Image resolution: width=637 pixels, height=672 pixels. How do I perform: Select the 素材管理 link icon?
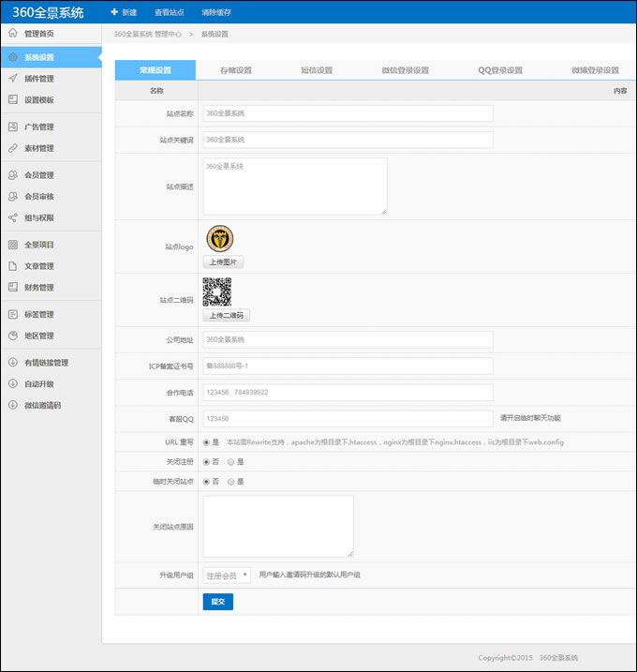pos(13,148)
